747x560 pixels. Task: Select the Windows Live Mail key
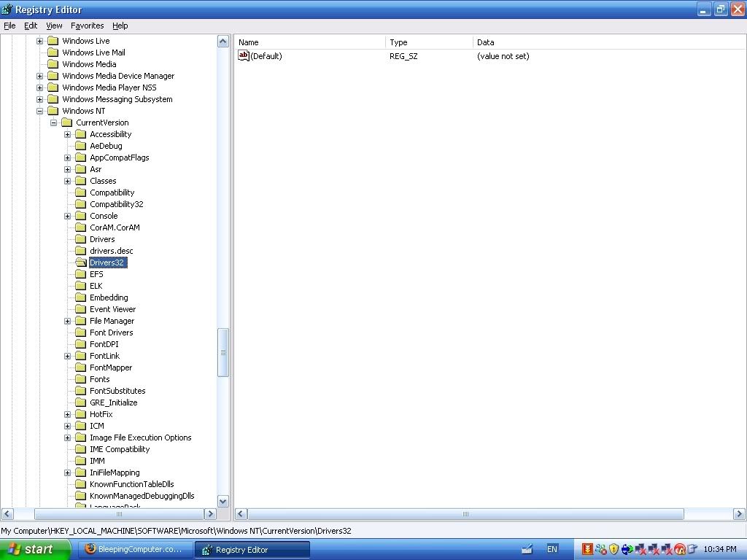tap(94, 52)
